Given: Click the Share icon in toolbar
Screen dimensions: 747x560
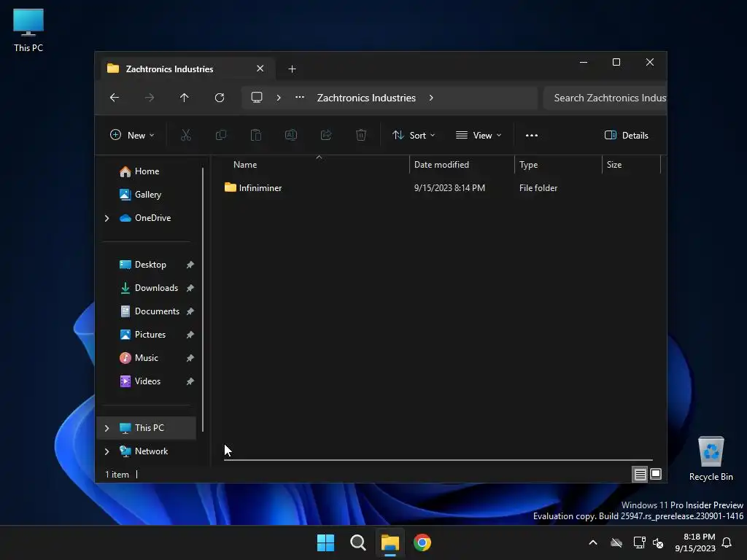Looking at the screenshot, I should point(326,135).
